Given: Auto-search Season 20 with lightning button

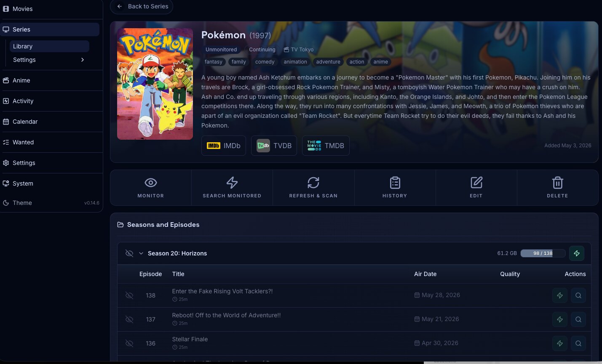Looking at the screenshot, I should [x=577, y=253].
